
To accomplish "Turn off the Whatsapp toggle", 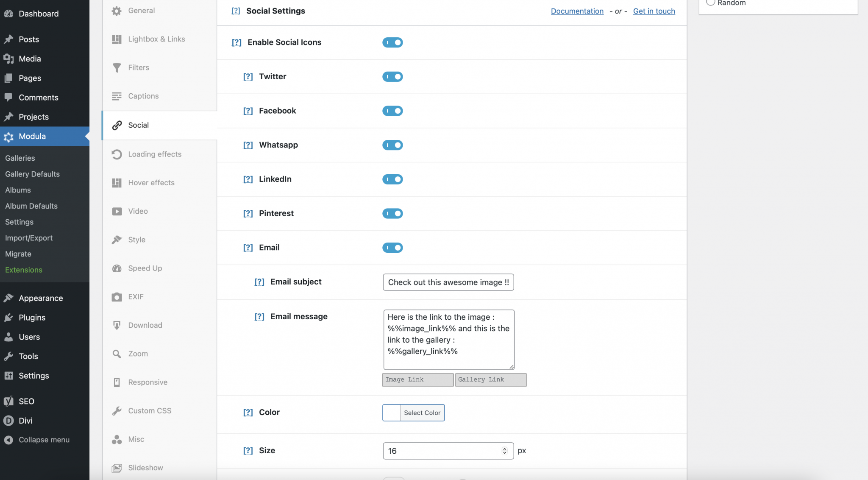I will (x=392, y=145).
